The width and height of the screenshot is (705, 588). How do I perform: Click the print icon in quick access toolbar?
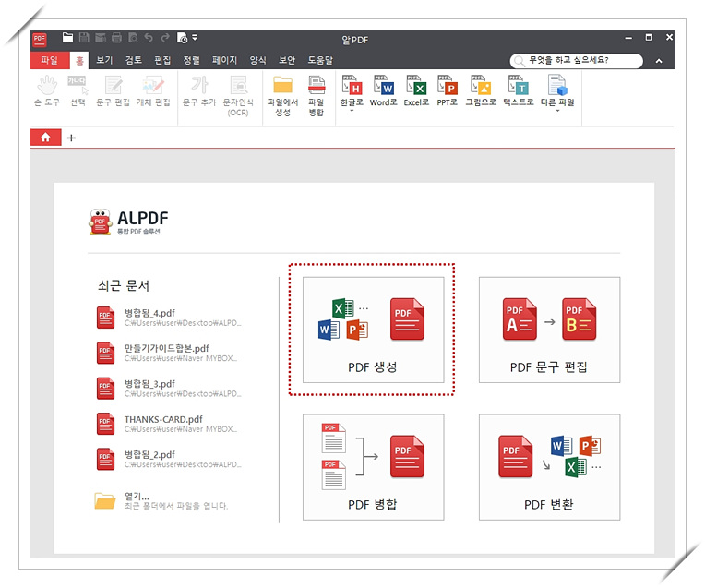tap(116, 38)
